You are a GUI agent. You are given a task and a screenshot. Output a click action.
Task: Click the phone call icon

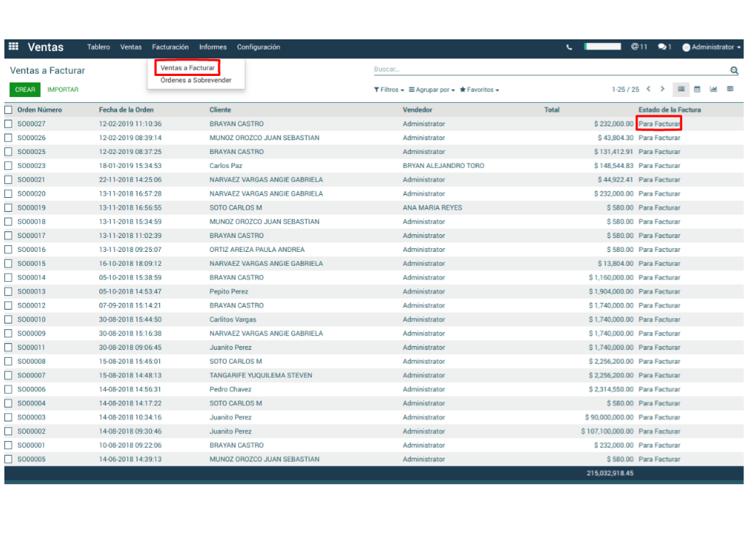click(570, 47)
